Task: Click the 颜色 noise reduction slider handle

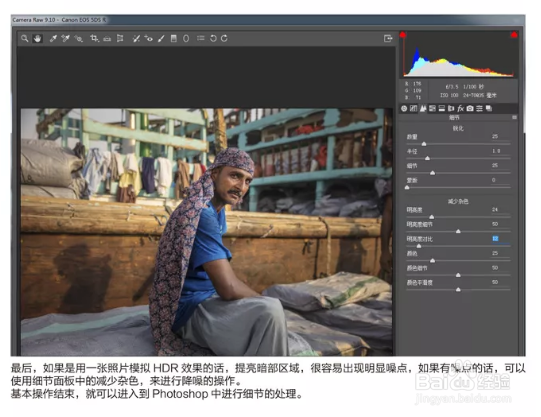Action: [433, 260]
